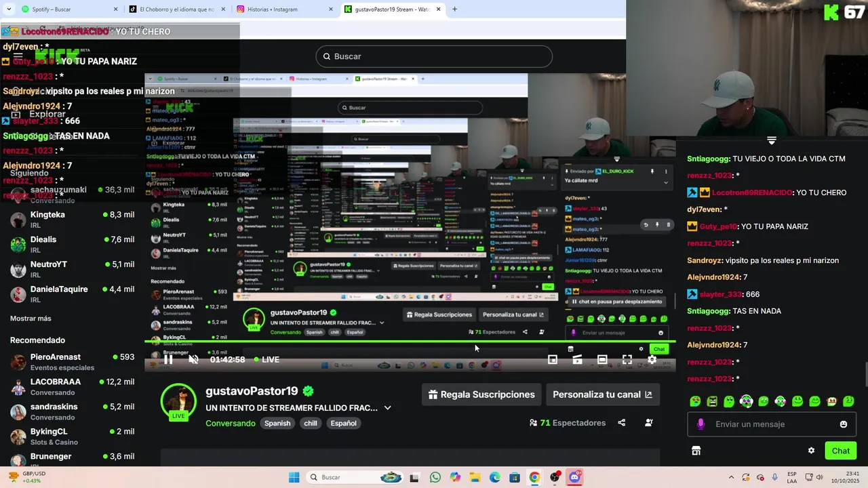Unmute the stream audio
Image resolution: width=868 pixels, height=488 pixels.
pos(193,359)
